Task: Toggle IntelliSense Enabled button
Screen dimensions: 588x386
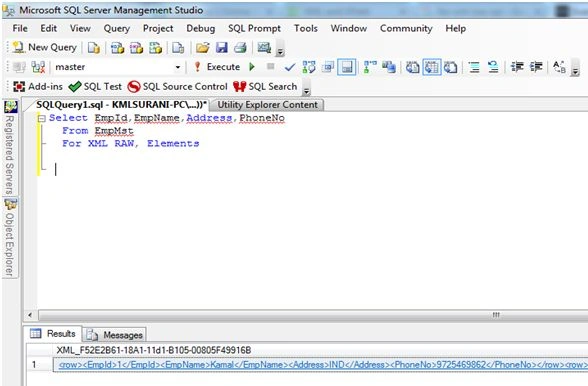Action: (347, 67)
